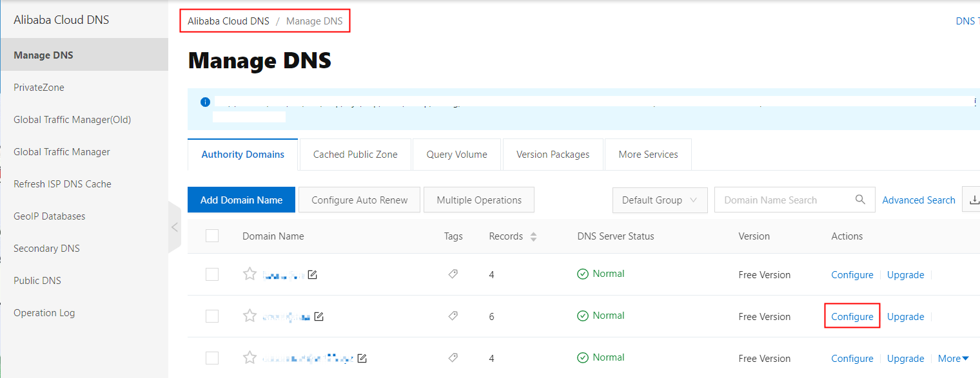Check the third domain row checkbox
The width and height of the screenshot is (980, 378).
pos(212,358)
